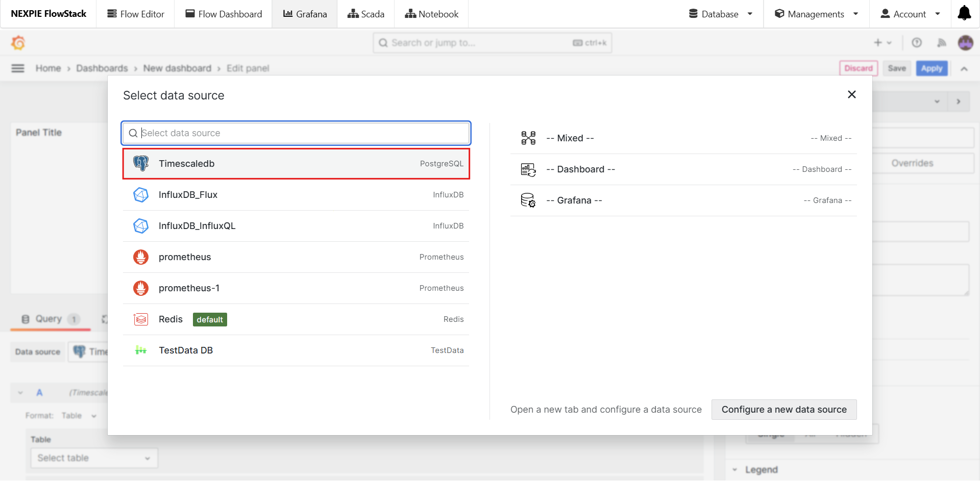Click the Redis data source icon
Image resolution: width=980 pixels, height=481 pixels.
coord(141,319)
